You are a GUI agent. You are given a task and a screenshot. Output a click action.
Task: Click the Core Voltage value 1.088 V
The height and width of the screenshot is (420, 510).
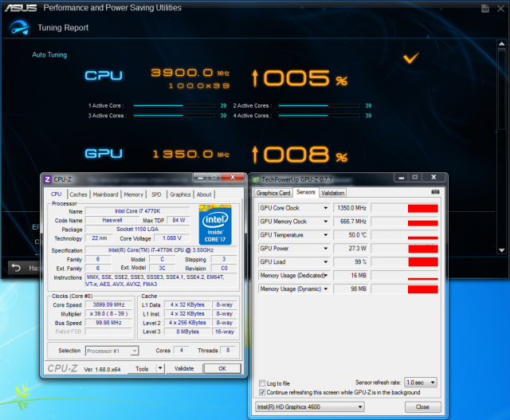pyautogui.click(x=172, y=238)
